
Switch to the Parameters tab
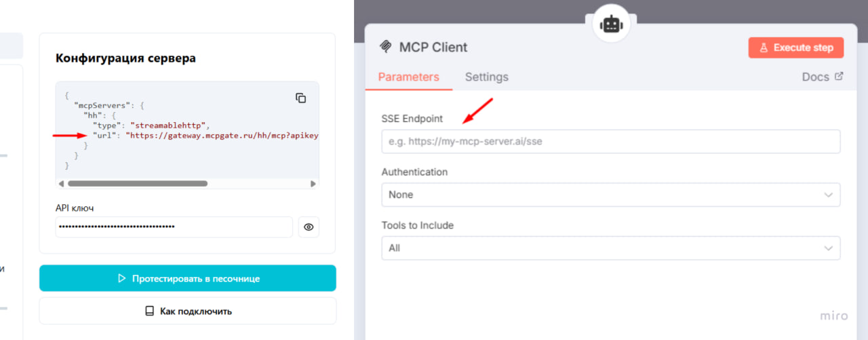coord(408,77)
